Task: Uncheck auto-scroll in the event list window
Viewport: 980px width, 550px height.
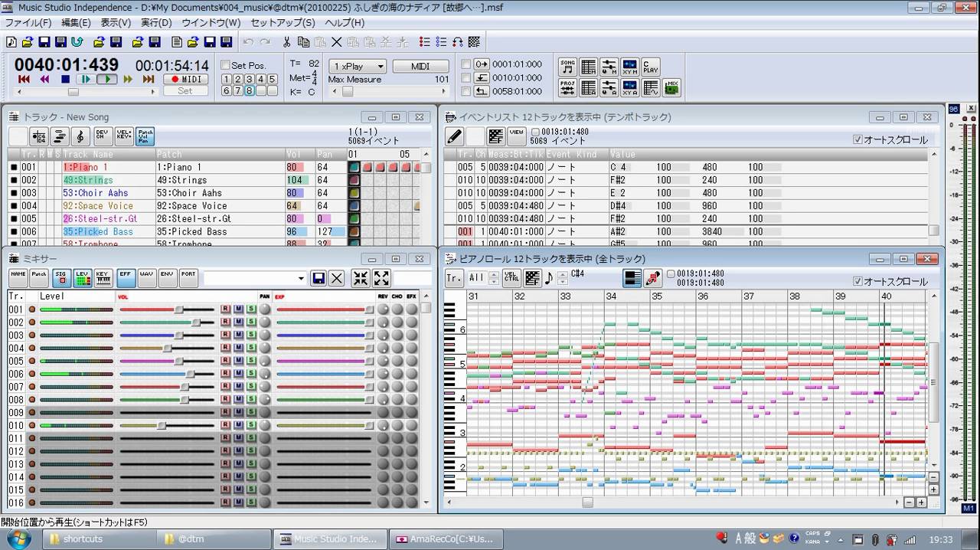Action: pyautogui.click(x=857, y=139)
